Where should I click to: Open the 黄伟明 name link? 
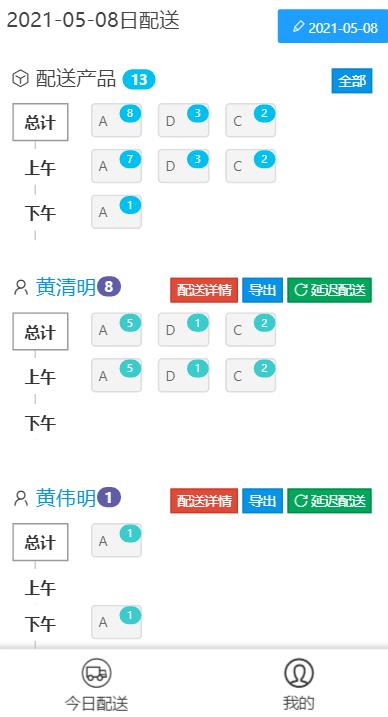[66, 498]
